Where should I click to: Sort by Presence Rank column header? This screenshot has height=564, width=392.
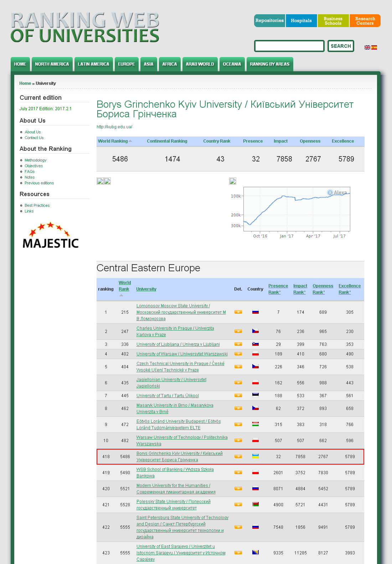point(278,289)
